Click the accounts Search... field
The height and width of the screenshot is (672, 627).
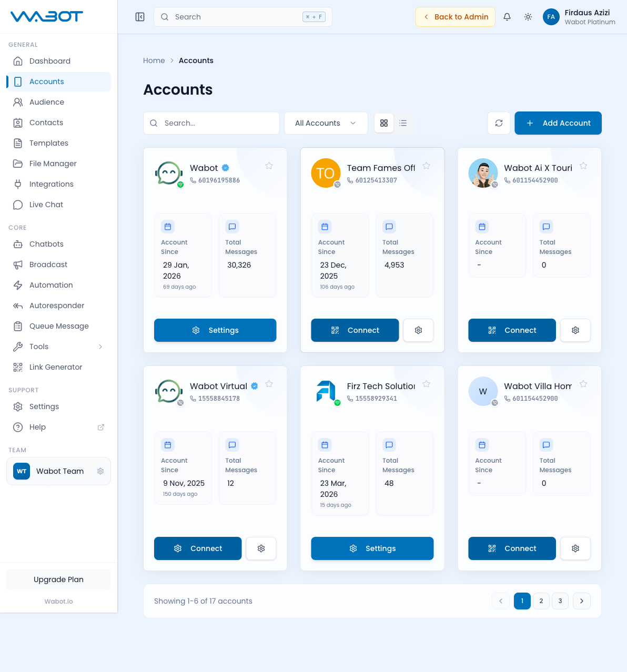(x=211, y=123)
